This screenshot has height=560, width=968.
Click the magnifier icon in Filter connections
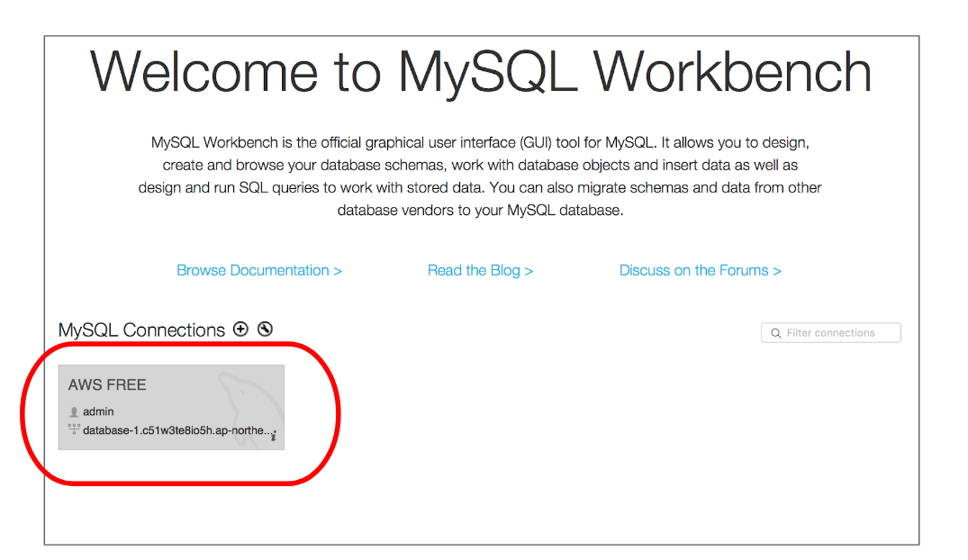(776, 333)
